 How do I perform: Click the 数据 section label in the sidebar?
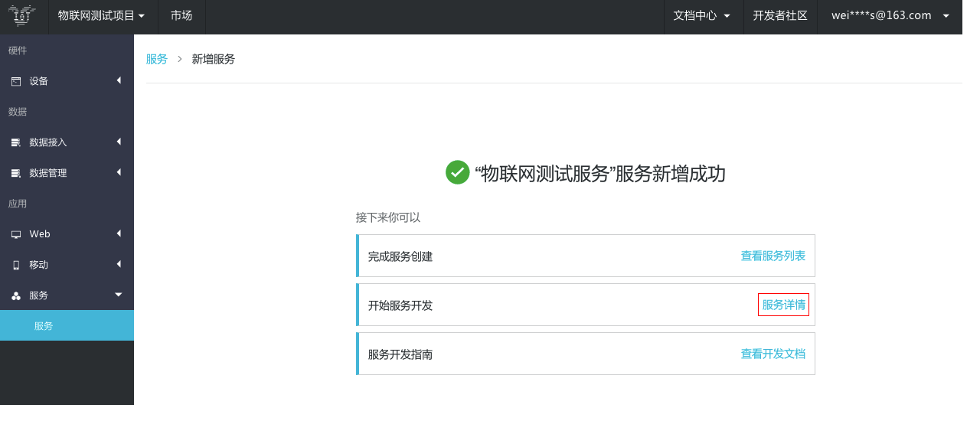pos(18,112)
